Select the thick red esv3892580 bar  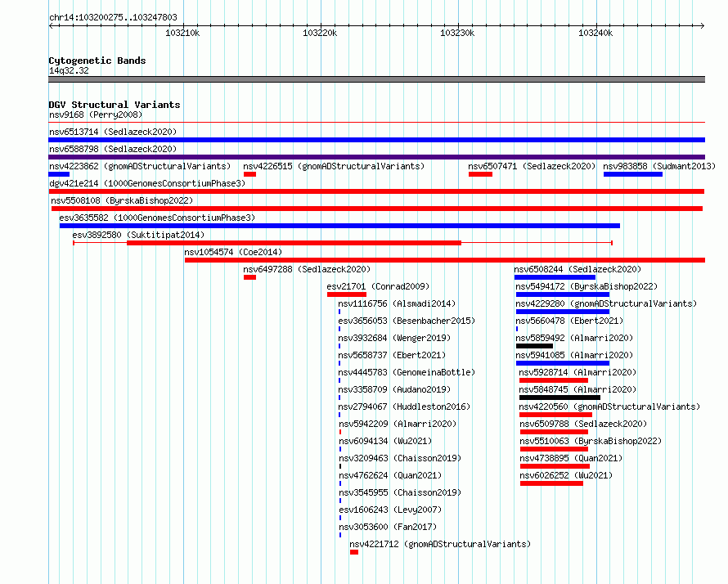pos(294,243)
